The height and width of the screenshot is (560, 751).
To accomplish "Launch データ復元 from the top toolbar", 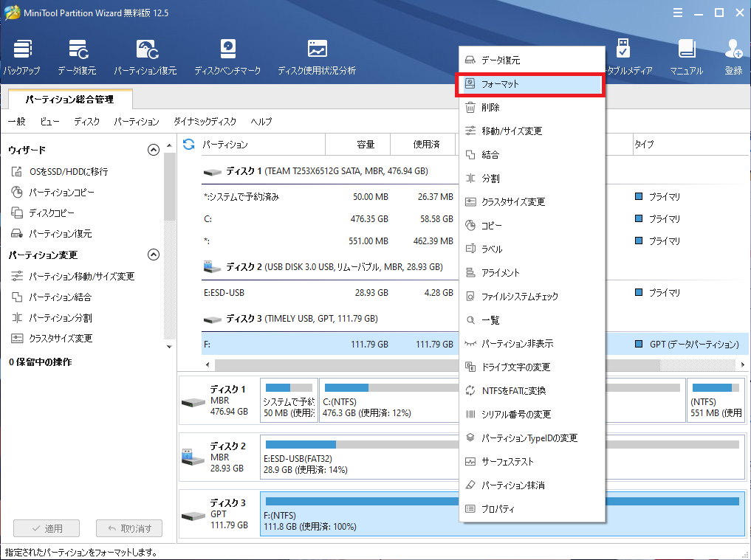I will point(77,57).
